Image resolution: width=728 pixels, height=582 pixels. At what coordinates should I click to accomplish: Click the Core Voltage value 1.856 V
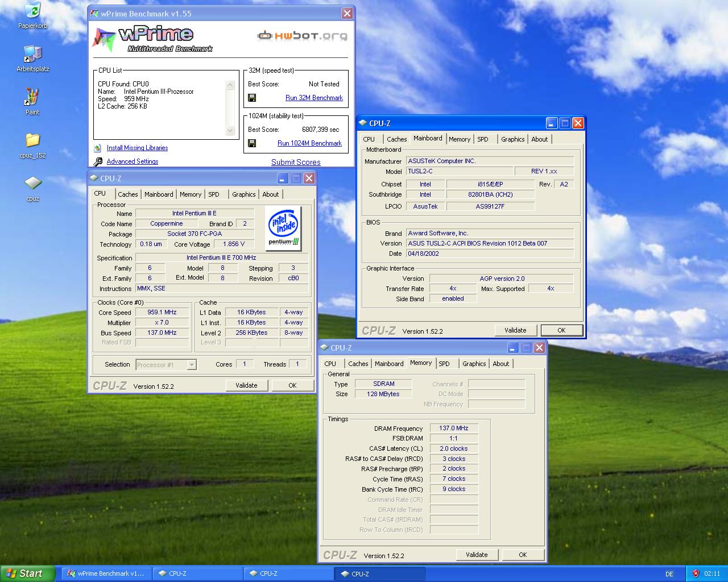234,244
